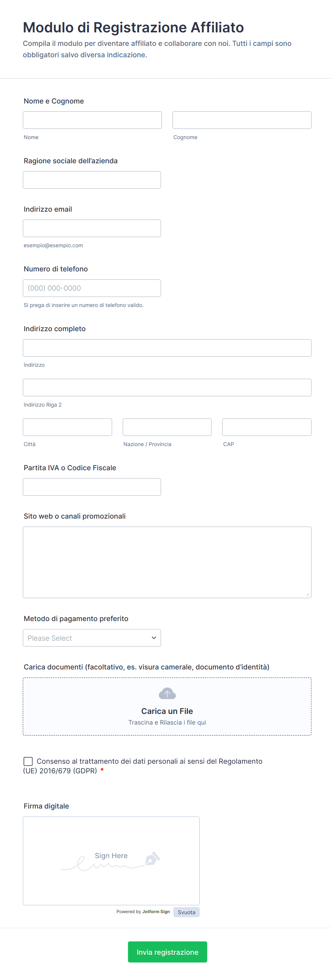The height and width of the screenshot is (980, 331).
Task: Open the Metodo di pagamento preferito dropdown
Action: 92,638
